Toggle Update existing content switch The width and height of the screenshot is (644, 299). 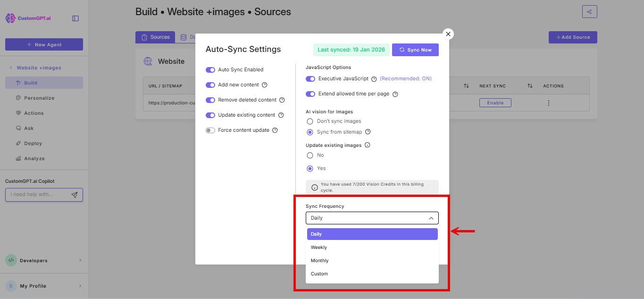point(210,115)
